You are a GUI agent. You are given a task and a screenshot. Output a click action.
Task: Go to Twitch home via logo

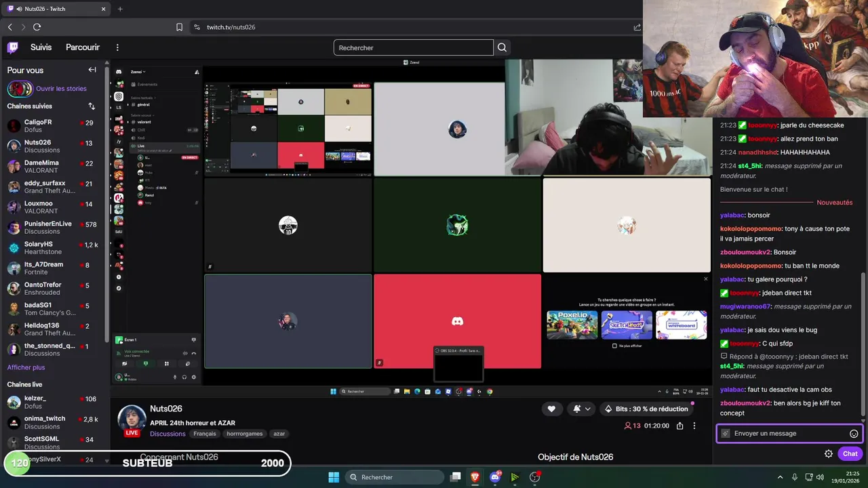tap(13, 47)
